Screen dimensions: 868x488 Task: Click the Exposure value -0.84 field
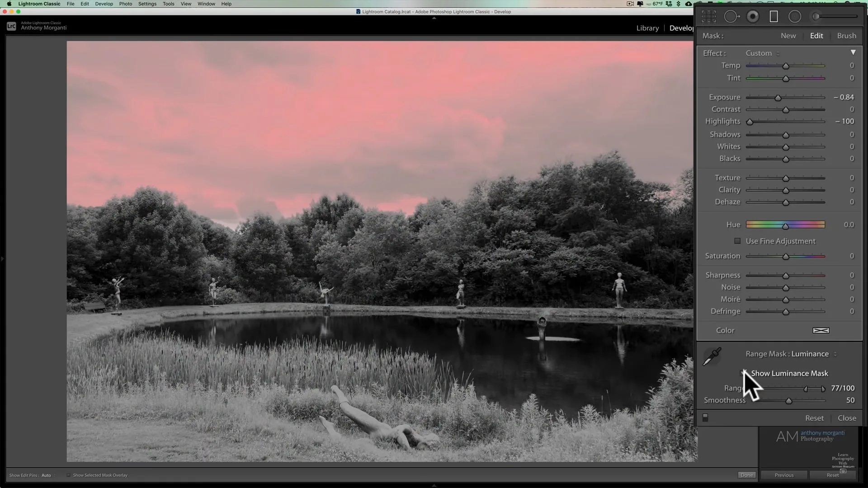click(844, 97)
